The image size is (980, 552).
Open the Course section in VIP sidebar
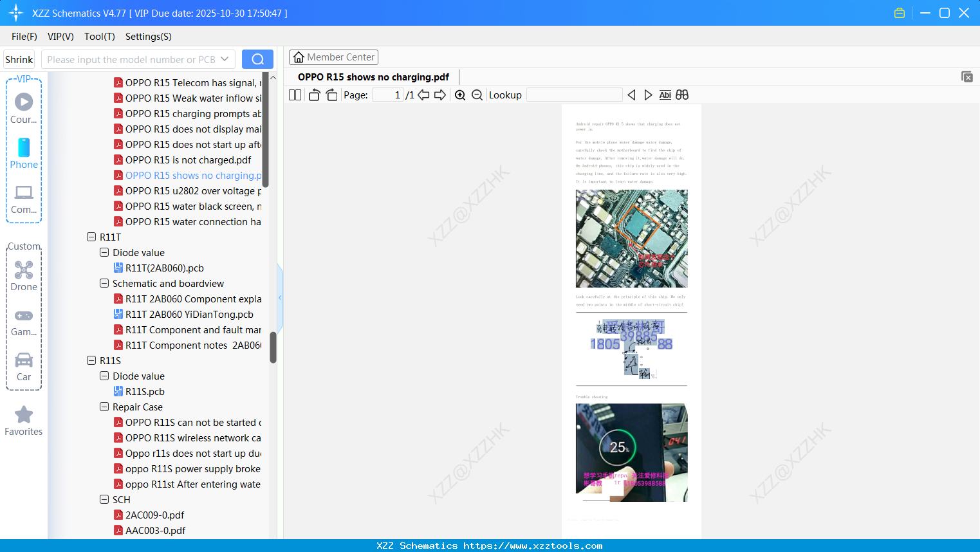tap(24, 108)
